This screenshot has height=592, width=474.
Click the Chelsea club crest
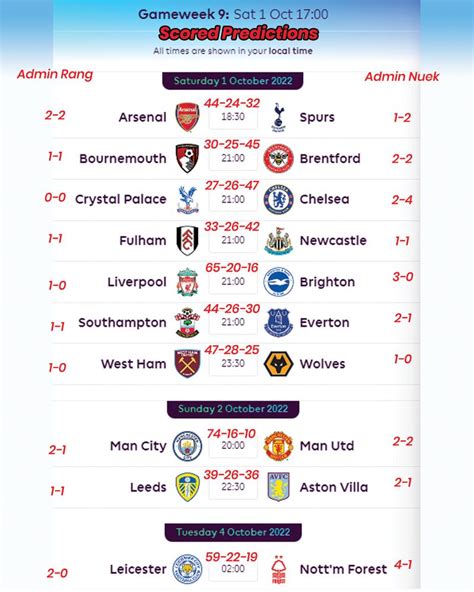coord(278,199)
